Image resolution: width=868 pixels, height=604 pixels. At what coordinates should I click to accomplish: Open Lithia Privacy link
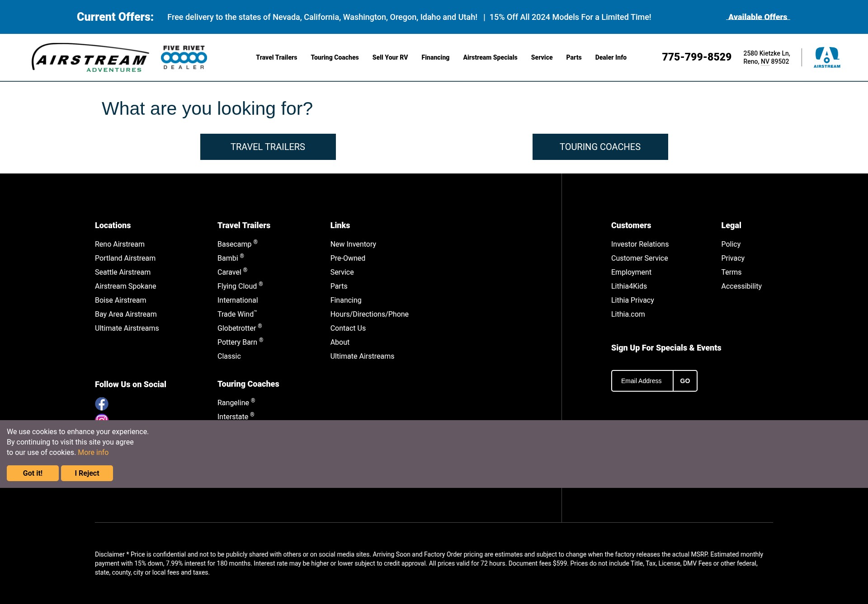pyautogui.click(x=632, y=300)
